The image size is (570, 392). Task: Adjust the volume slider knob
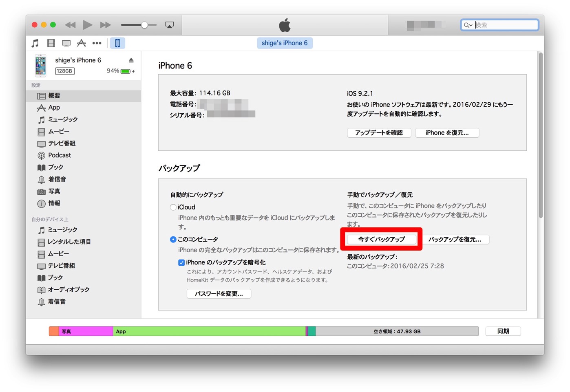click(144, 25)
